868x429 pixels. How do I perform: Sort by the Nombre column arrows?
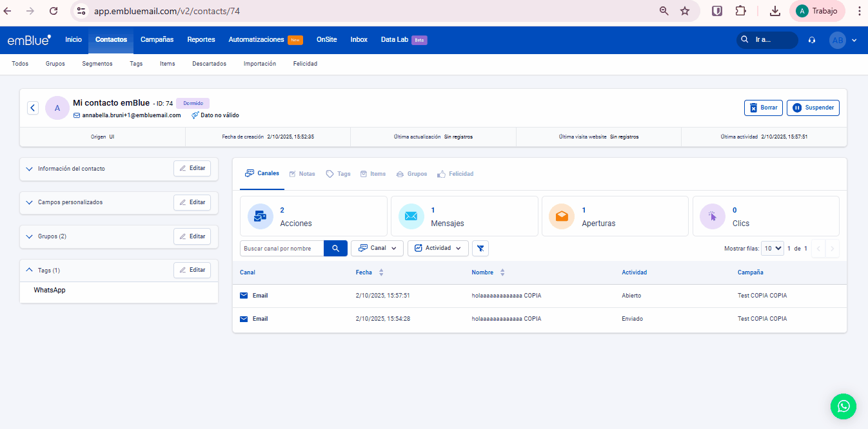[502, 272]
